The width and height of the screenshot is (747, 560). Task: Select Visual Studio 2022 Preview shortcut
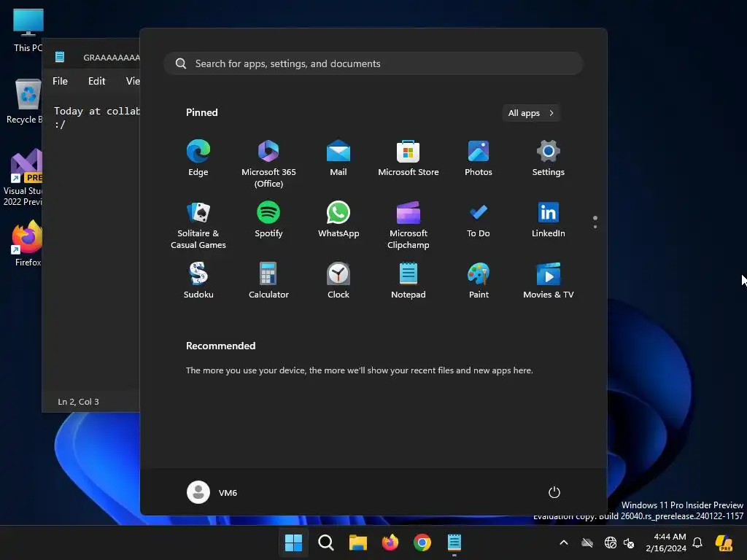click(x=24, y=177)
